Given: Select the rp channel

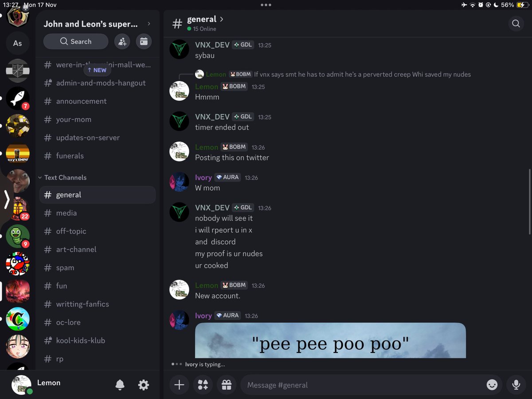Looking at the screenshot, I should coord(98,359).
